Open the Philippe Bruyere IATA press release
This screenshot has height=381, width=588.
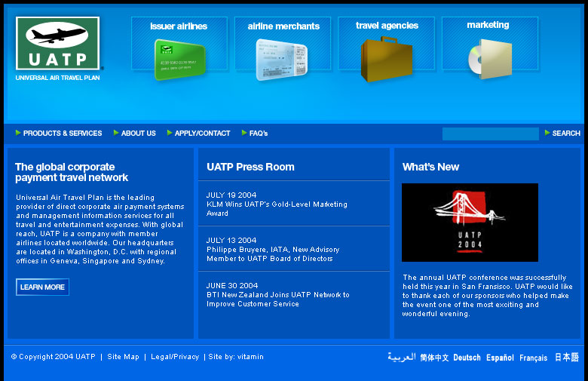pos(273,253)
